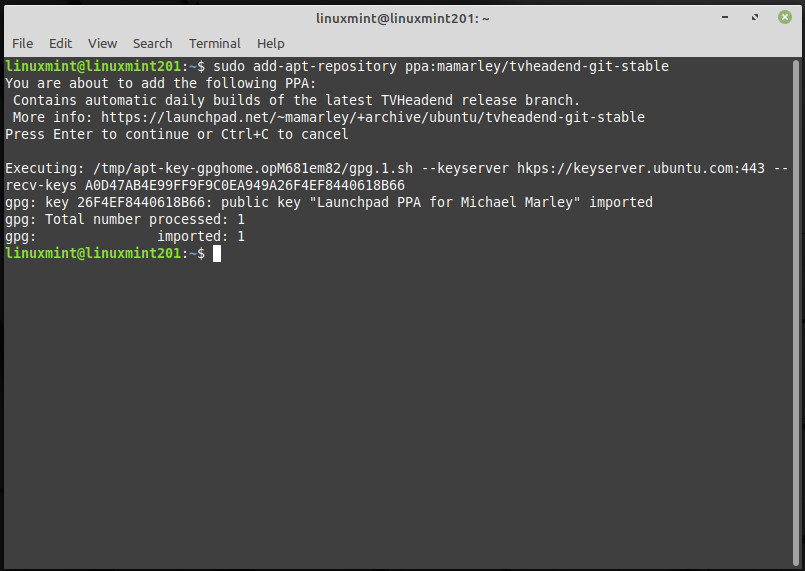Open the Terminal menu

click(214, 43)
